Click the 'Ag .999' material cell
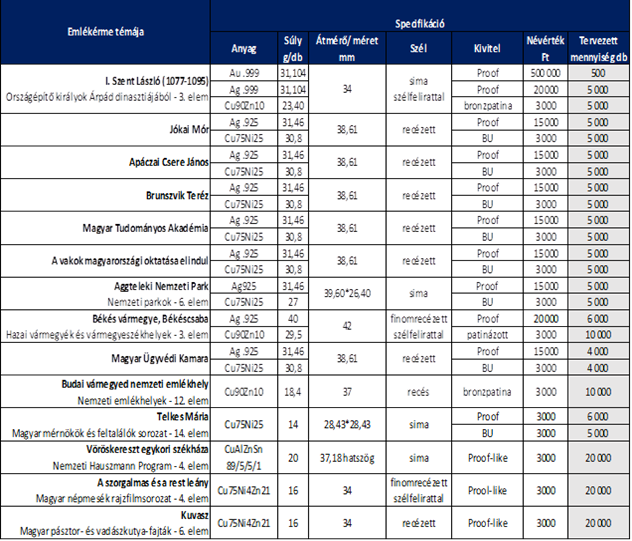 click(244, 89)
